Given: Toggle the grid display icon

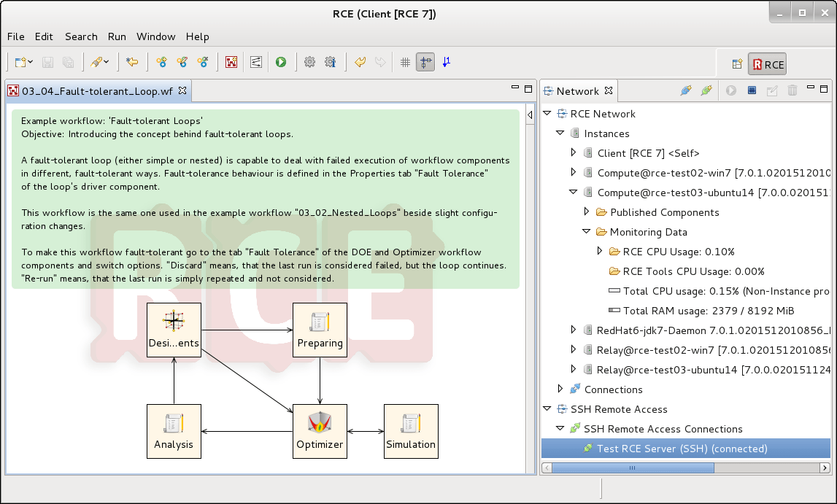Looking at the screenshot, I should point(405,63).
